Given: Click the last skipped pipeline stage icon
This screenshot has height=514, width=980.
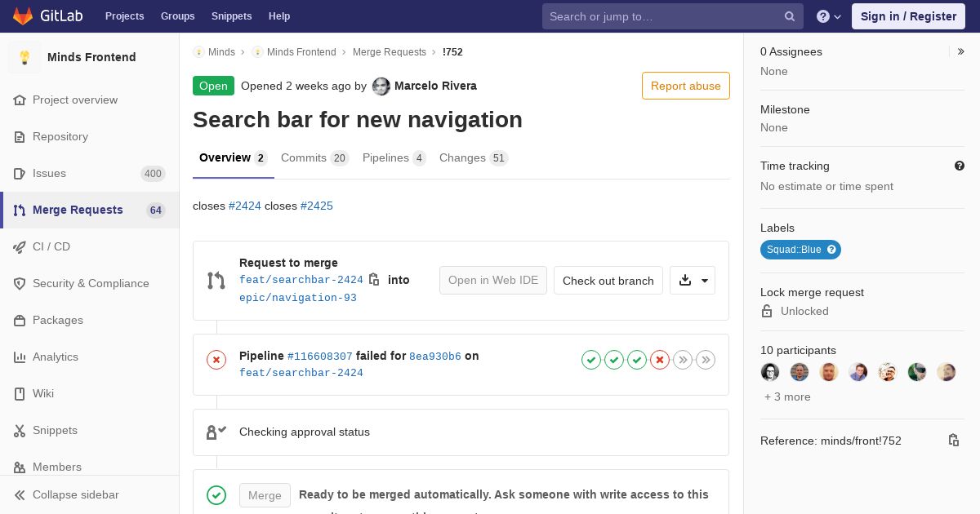Looking at the screenshot, I should [x=706, y=360].
